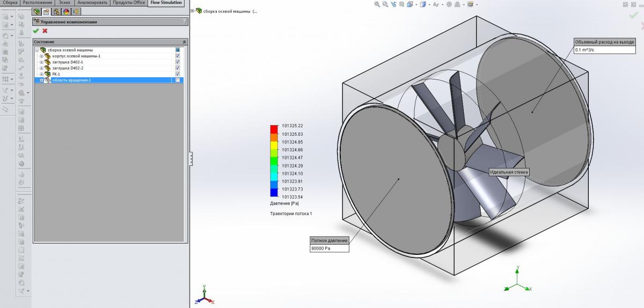Click the Zoom to Fit icon
The height and width of the screenshot is (308, 644).
[377, 4]
